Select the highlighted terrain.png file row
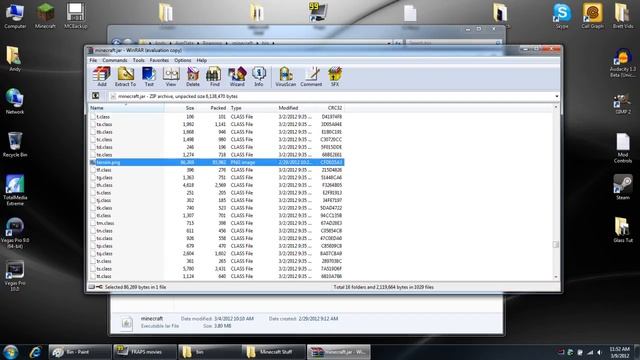The image size is (640, 360). pos(216,162)
